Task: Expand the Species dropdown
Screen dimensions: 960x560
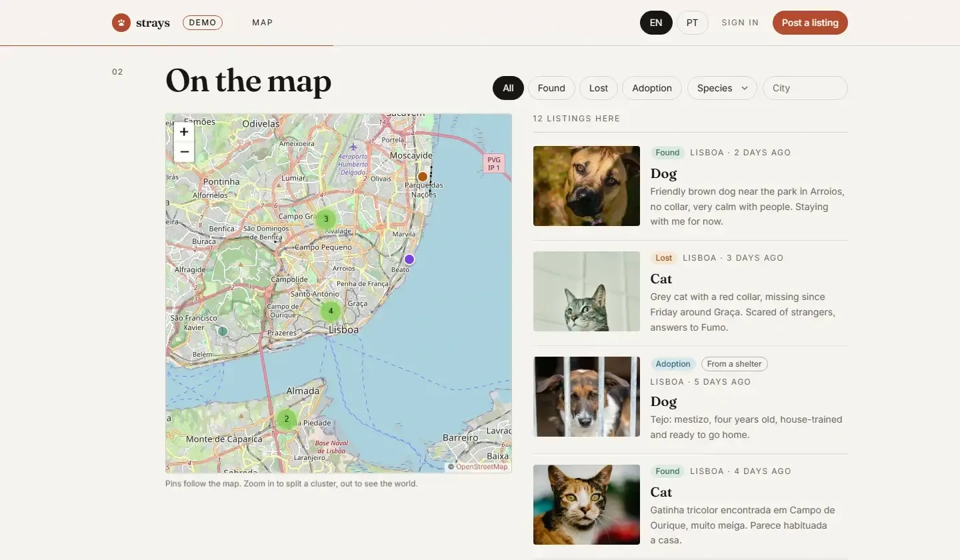Action: pos(722,88)
